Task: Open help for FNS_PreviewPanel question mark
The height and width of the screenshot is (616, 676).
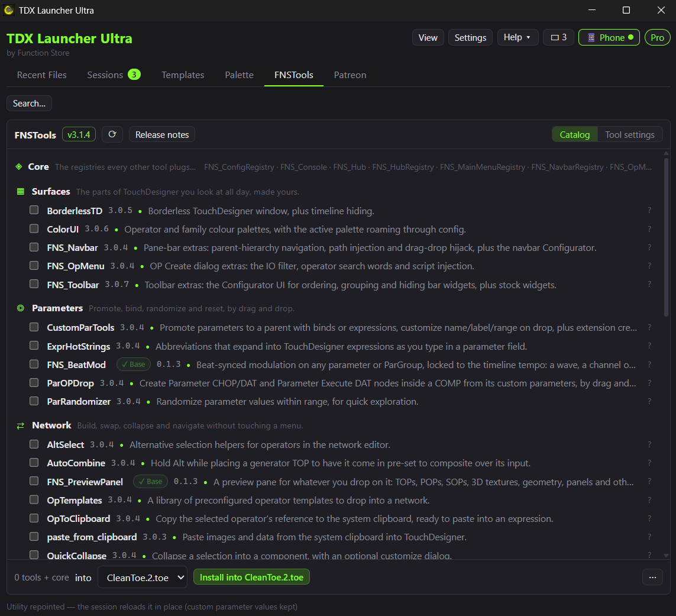Action: pyautogui.click(x=649, y=482)
